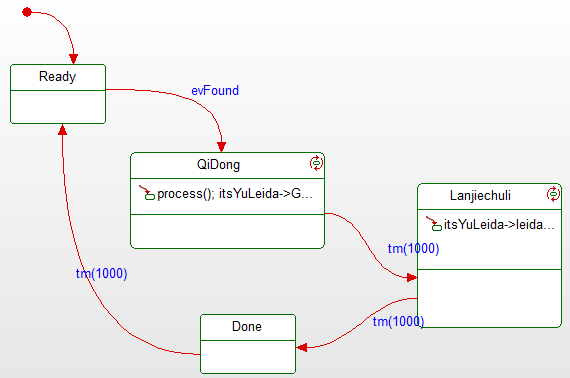This screenshot has width=570, height=378.
Task: Click the entry action icon in Lanjiechuli
Action: [x=434, y=224]
